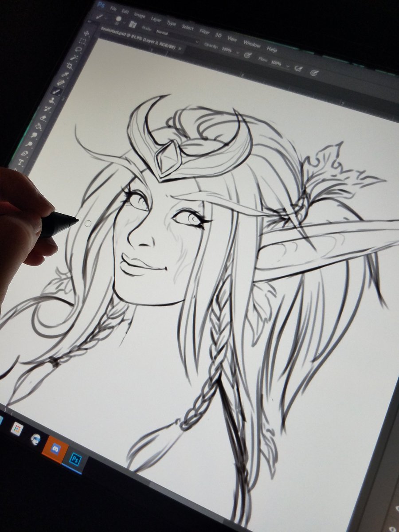Open the Mode Normal dropdown
This screenshot has width=399, height=532.
pos(177,36)
